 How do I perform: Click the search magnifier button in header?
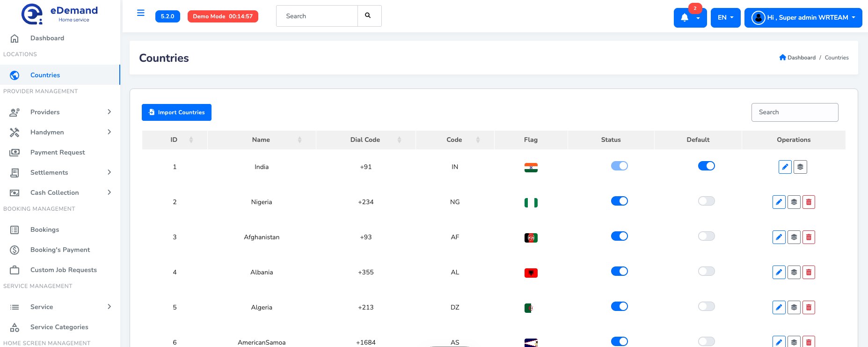tap(369, 16)
